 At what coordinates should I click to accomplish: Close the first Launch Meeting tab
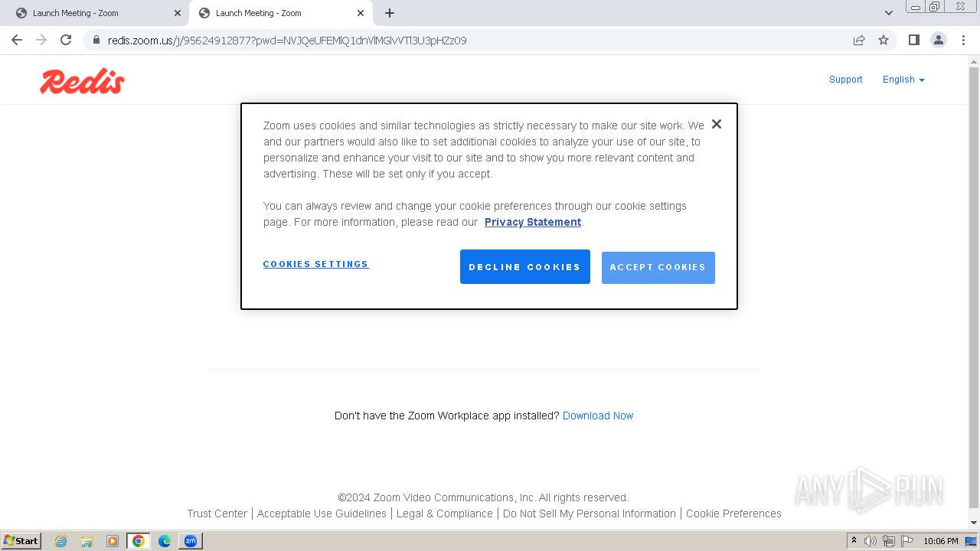tap(178, 13)
